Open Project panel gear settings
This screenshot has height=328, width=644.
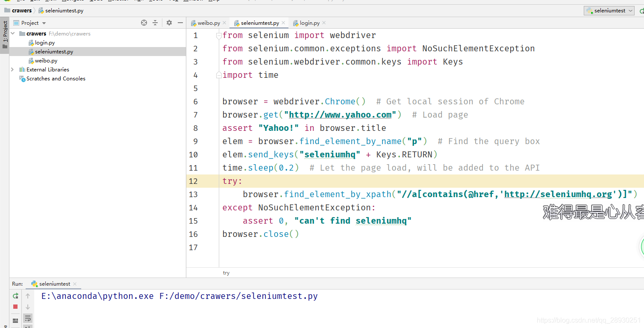pyautogui.click(x=169, y=23)
